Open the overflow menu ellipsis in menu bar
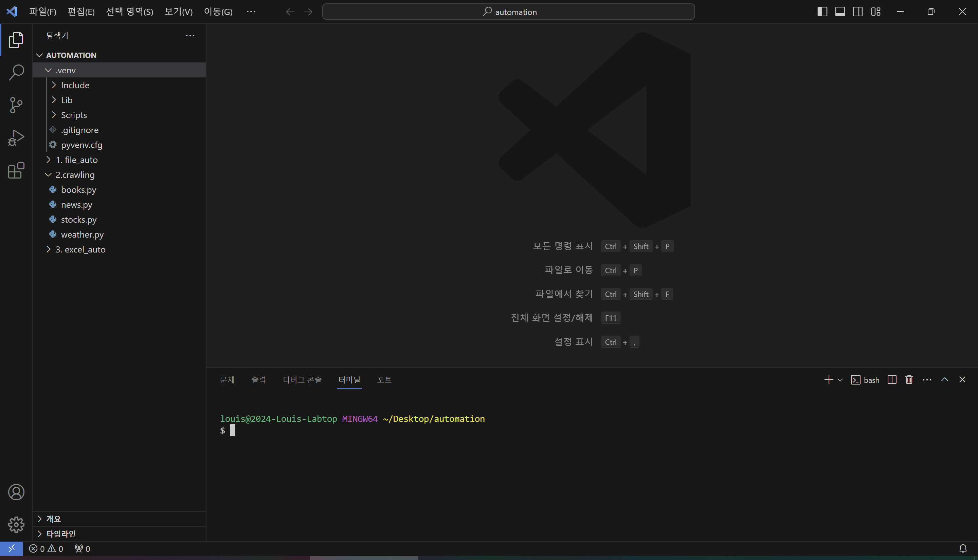This screenshot has width=978, height=560. 251,12
